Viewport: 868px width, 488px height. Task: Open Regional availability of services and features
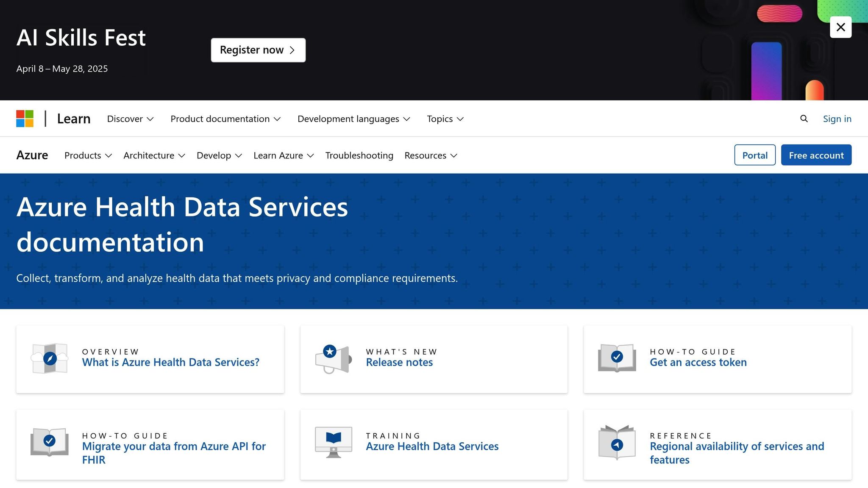pos(737,453)
